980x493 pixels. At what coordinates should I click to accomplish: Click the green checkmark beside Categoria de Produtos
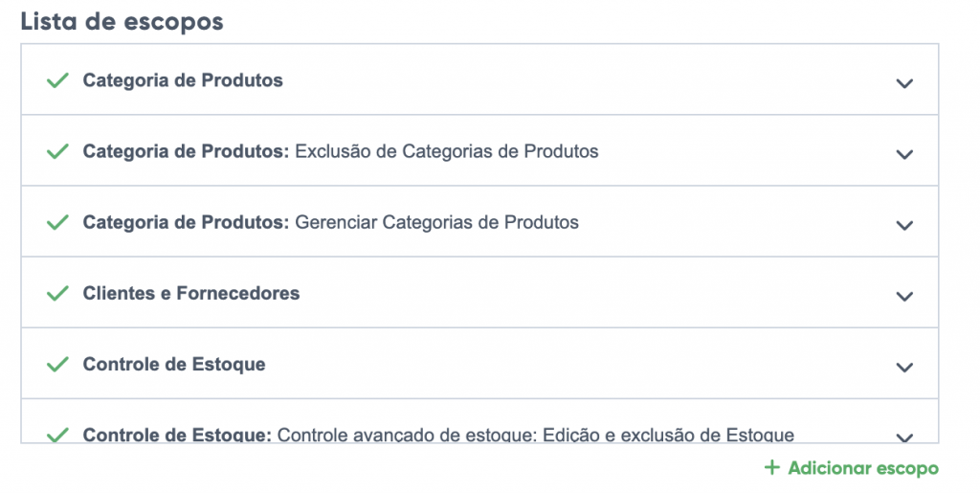pos(57,80)
